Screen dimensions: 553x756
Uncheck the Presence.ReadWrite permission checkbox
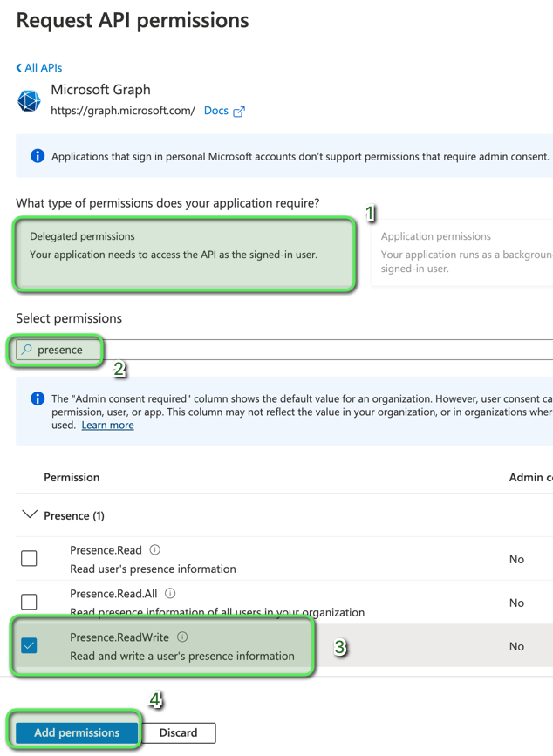pos(29,645)
